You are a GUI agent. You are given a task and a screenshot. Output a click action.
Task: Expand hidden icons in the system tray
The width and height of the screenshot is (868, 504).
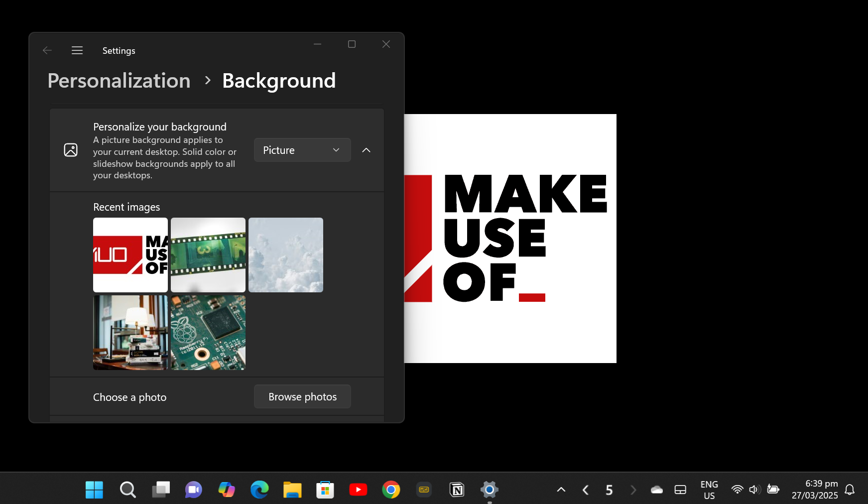[x=561, y=490]
